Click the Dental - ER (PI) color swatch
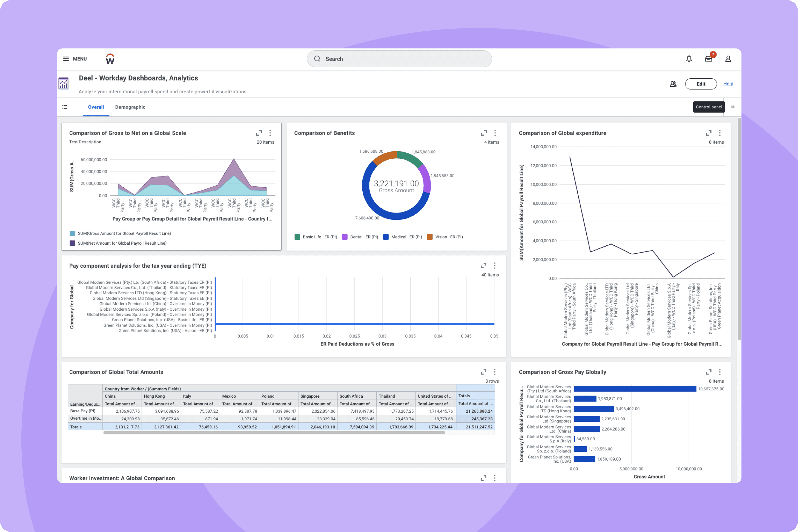This screenshot has height=532, width=798. pos(345,237)
